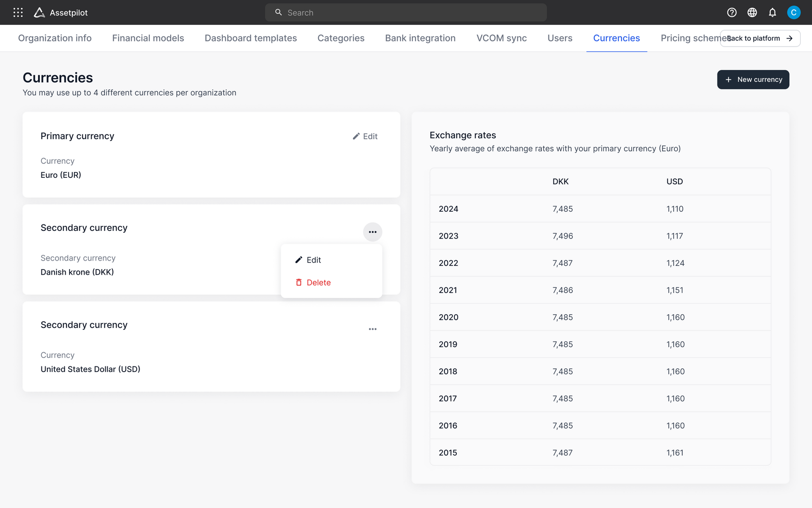Open notifications bell icon
Image resolution: width=812 pixels, height=508 pixels.
click(x=773, y=13)
